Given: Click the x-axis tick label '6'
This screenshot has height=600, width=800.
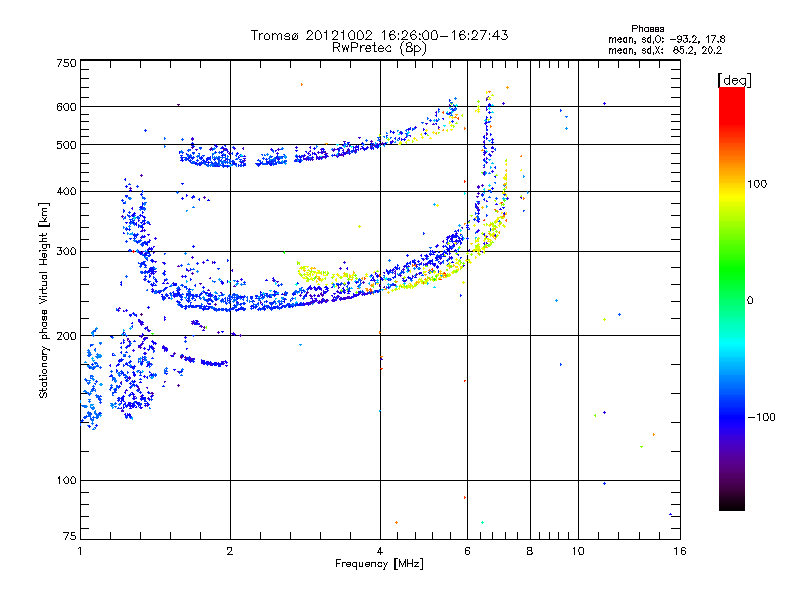Looking at the screenshot, I should [467, 551].
